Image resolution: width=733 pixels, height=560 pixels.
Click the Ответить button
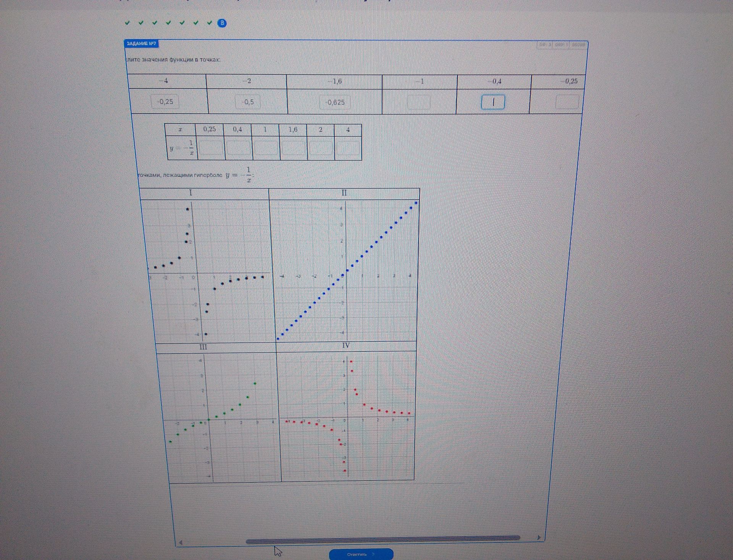(x=361, y=554)
